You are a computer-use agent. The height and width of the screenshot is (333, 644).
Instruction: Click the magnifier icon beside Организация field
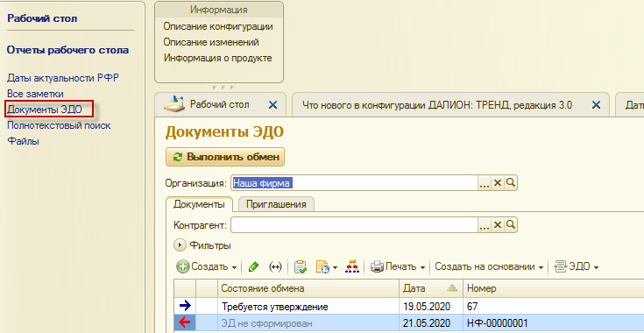tap(511, 183)
